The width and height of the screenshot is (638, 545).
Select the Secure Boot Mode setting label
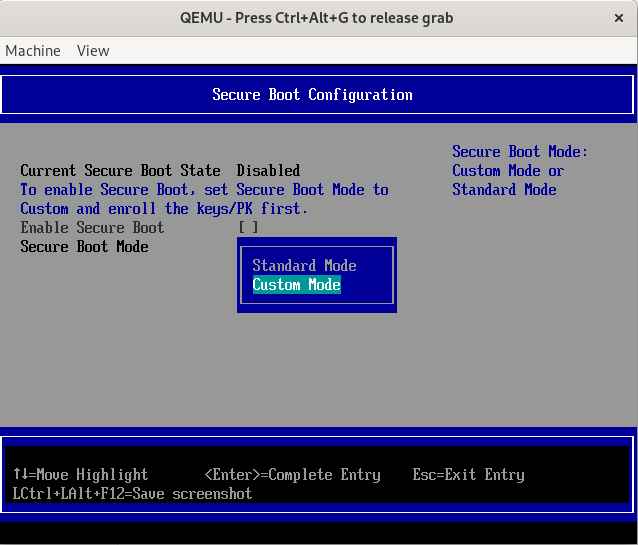point(84,247)
